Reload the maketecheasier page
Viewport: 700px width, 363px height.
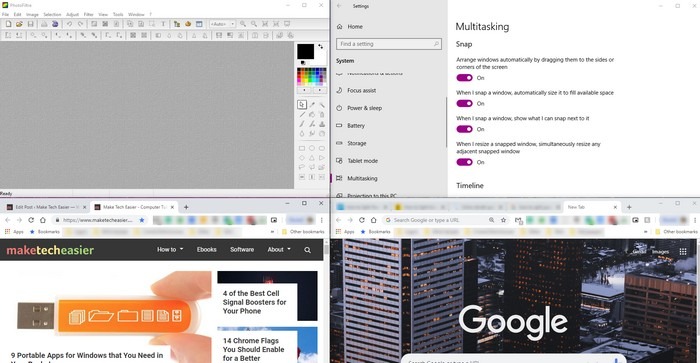point(31,220)
